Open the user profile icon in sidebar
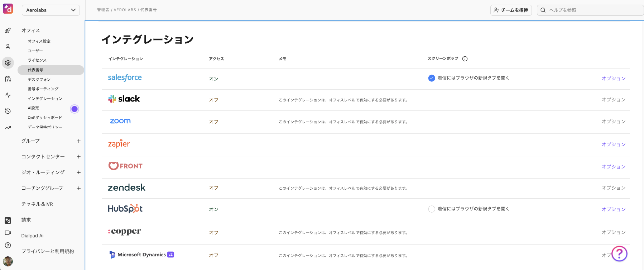644x270 pixels. (x=8, y=47)
